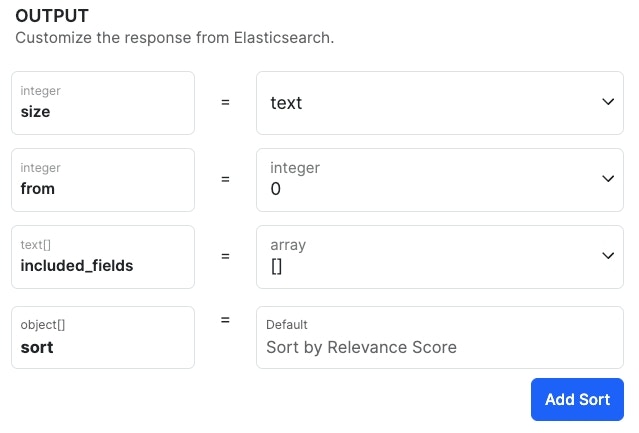The height and width of the screenshot is (433, 639).
Task: Click the Add Sort button
Action: 577,399
